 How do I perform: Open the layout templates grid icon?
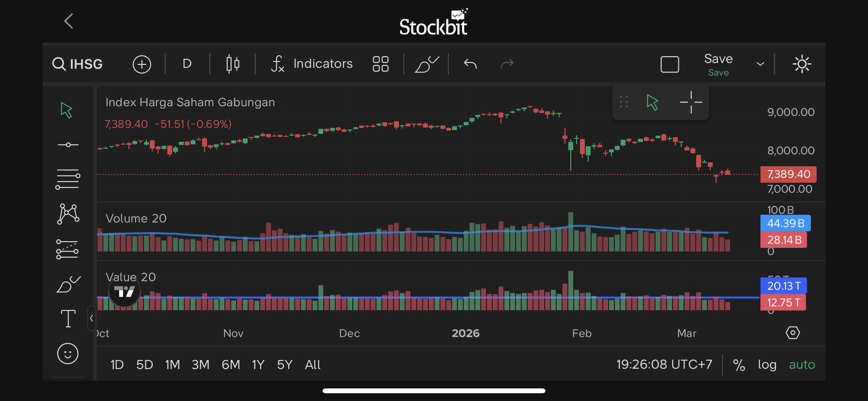click(380, 64)
